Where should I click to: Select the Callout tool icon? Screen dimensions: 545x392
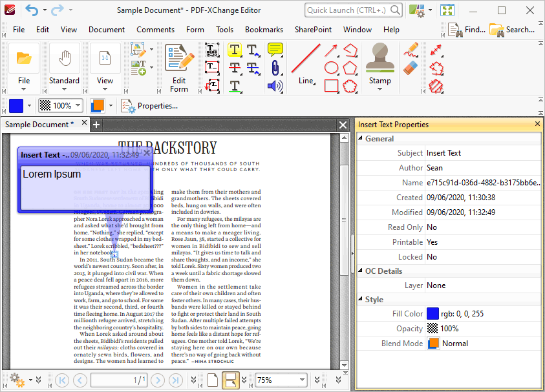click(211, 85)
